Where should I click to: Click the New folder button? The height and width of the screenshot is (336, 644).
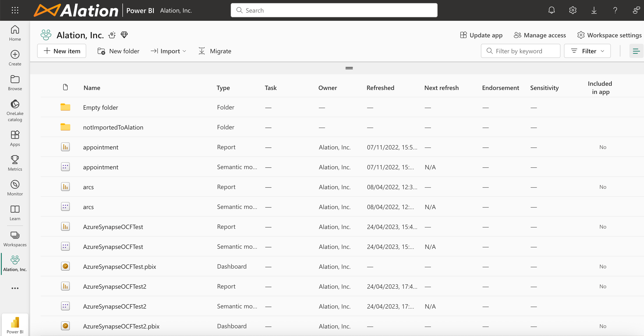(x=118, y=51)
